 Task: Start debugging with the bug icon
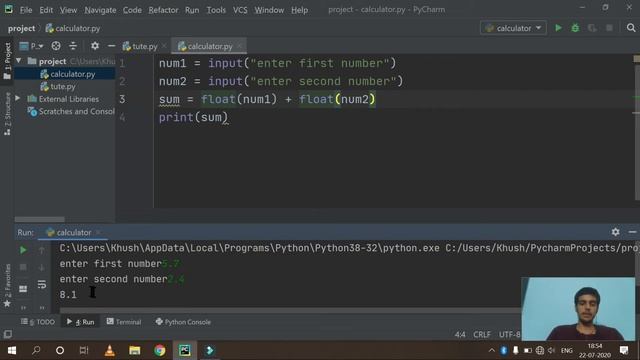click(575, 28)
